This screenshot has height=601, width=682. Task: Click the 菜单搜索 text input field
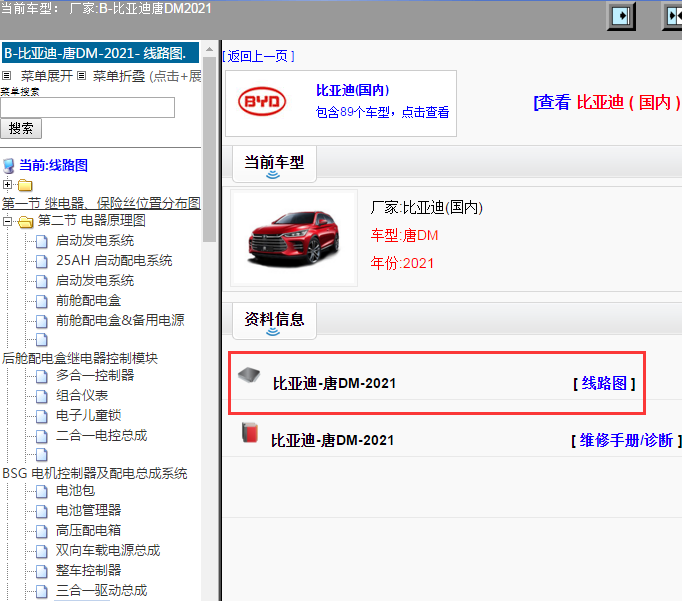coord(87,107)
